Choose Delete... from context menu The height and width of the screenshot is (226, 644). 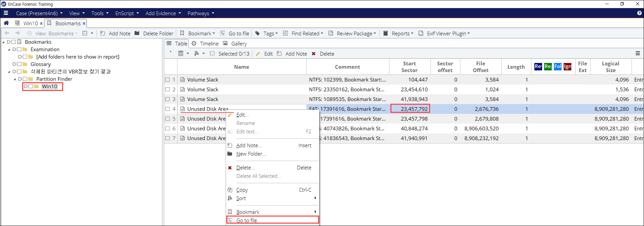click(272, 168)
